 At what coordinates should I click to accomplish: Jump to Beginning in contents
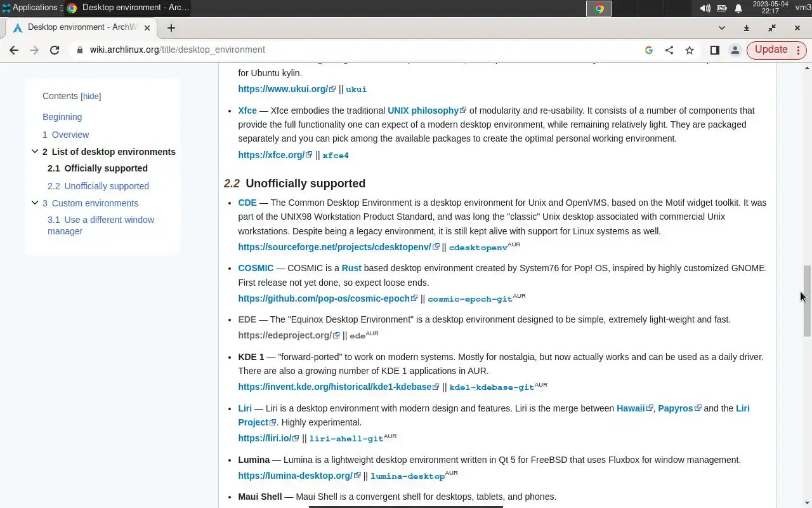coord(62,117)
